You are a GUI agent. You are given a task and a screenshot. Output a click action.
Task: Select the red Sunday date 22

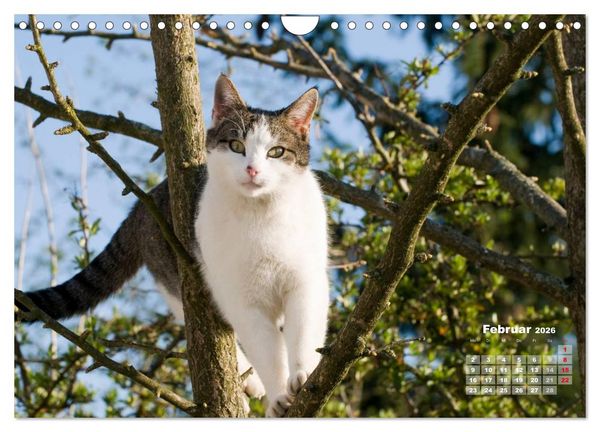click(x=565, y=380)
